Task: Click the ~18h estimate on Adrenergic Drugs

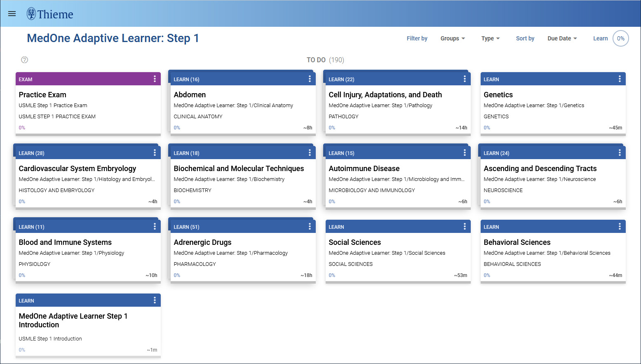Action: pyautogui.click(x=306, y=275)
